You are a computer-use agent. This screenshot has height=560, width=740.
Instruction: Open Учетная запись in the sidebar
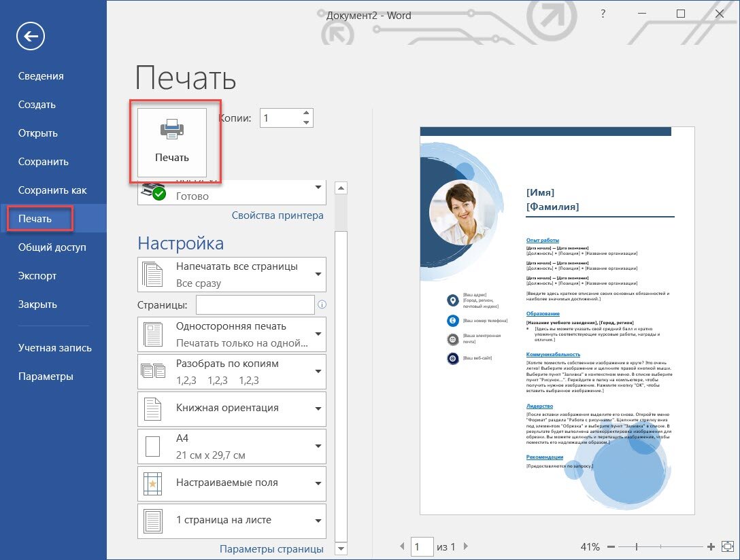click(54, 348)
